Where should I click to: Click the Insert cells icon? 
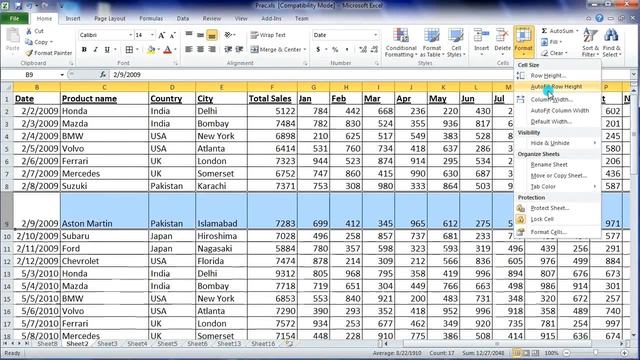point(481,36)
